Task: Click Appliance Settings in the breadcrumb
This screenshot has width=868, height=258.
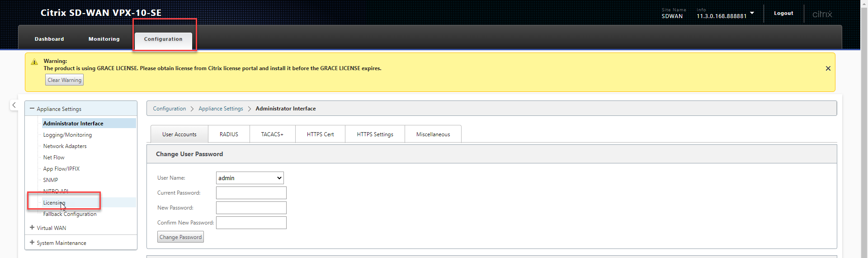Action: pos(221,109)
